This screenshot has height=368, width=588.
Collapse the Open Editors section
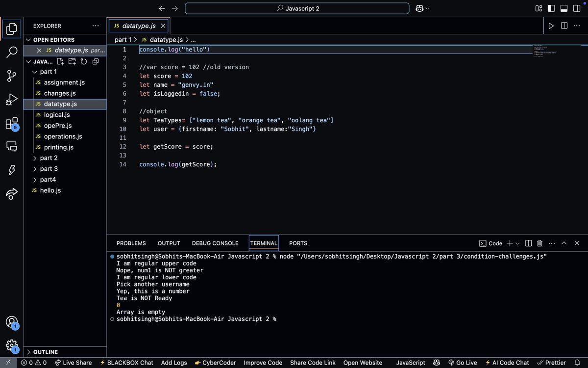tap(28, 40)
